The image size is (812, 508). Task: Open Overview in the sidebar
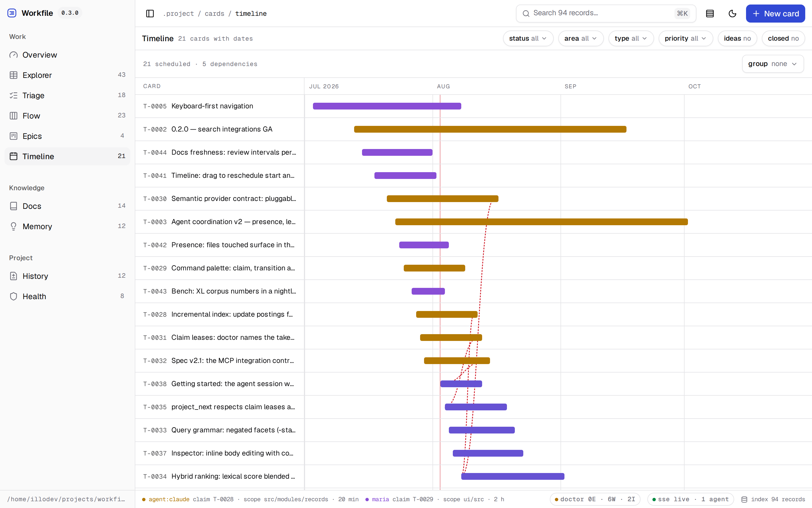click(x=67, y=55)
